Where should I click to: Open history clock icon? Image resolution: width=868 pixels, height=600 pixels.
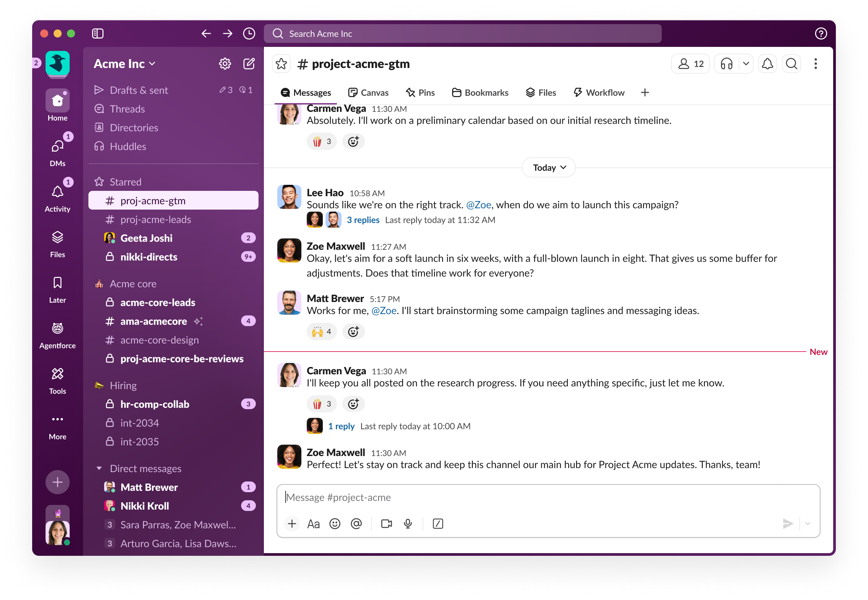pyautogui.click(x=249, y=33)
